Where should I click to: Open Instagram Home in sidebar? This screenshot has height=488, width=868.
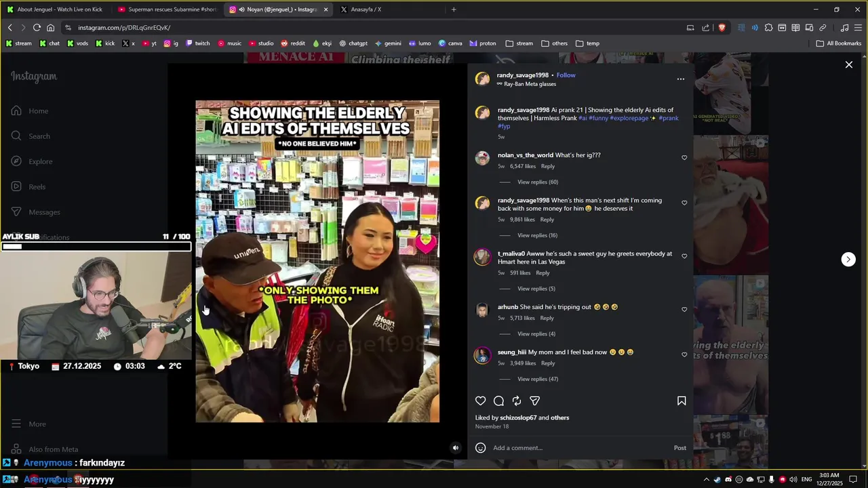[31, 110]
